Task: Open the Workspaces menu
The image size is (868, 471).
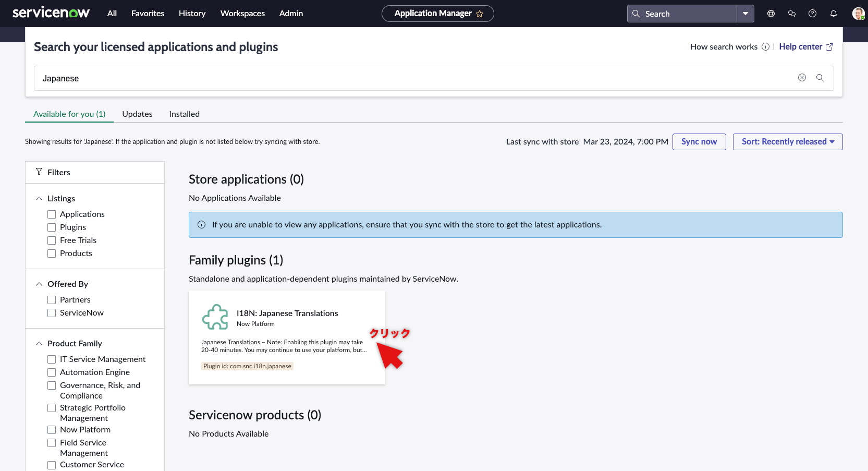Action: [x=242, y=14]
